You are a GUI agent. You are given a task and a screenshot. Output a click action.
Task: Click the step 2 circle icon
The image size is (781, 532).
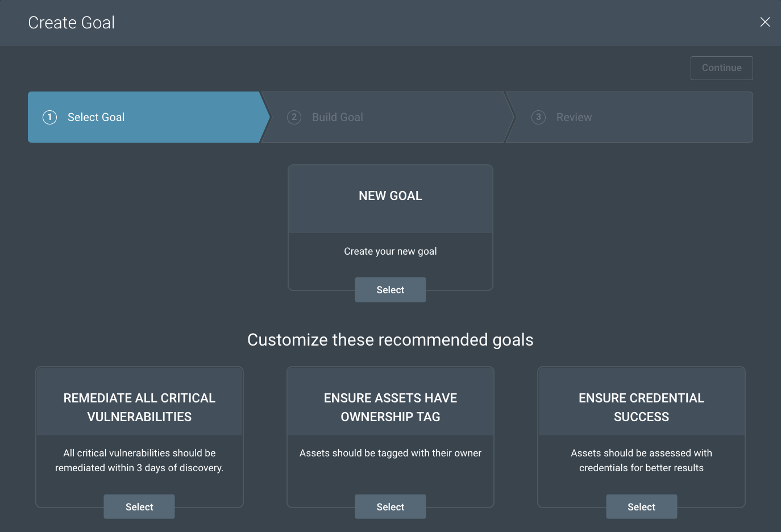[294, 118]
